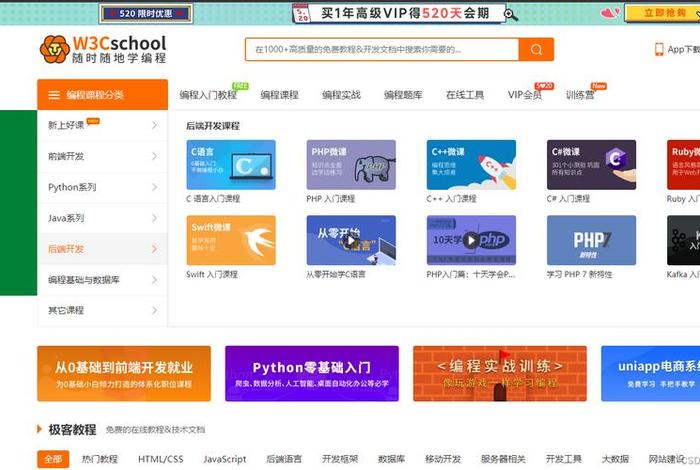The height and width of the screenshot is (470, 700).
Task: Click the '学习 PHP 7 新特性' link
Action: [579, 275]
